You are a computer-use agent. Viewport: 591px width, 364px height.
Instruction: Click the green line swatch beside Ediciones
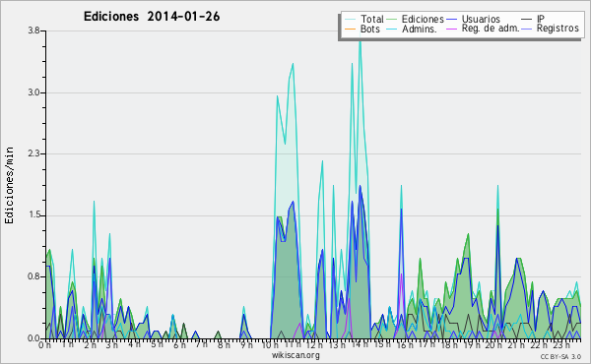coord(392,20)
